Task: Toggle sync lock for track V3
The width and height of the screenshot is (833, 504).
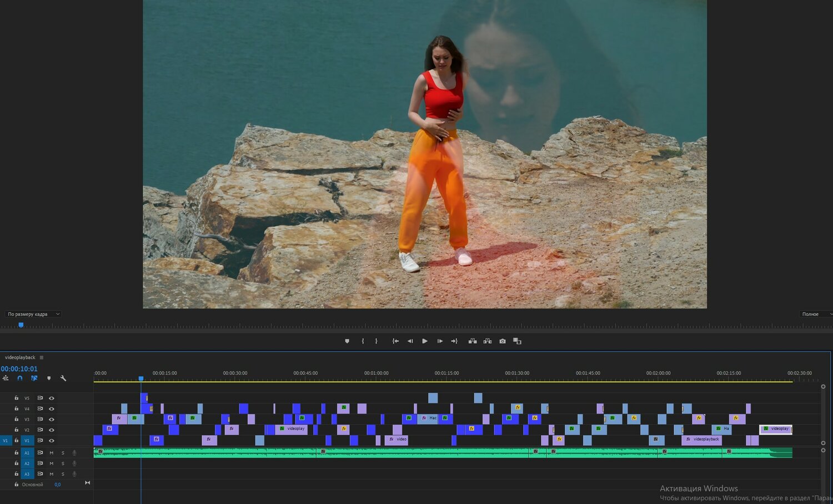Action: click(x=40, y=419)
